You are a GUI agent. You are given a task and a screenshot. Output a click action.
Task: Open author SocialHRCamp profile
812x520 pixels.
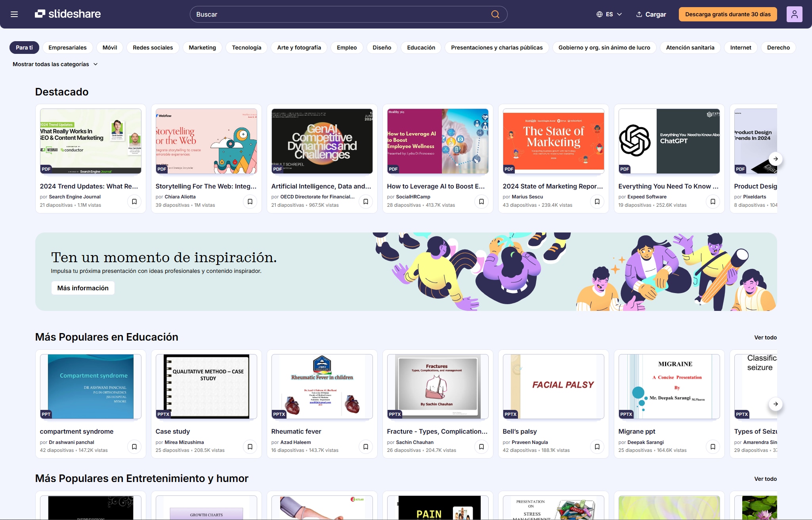point(413,197)
